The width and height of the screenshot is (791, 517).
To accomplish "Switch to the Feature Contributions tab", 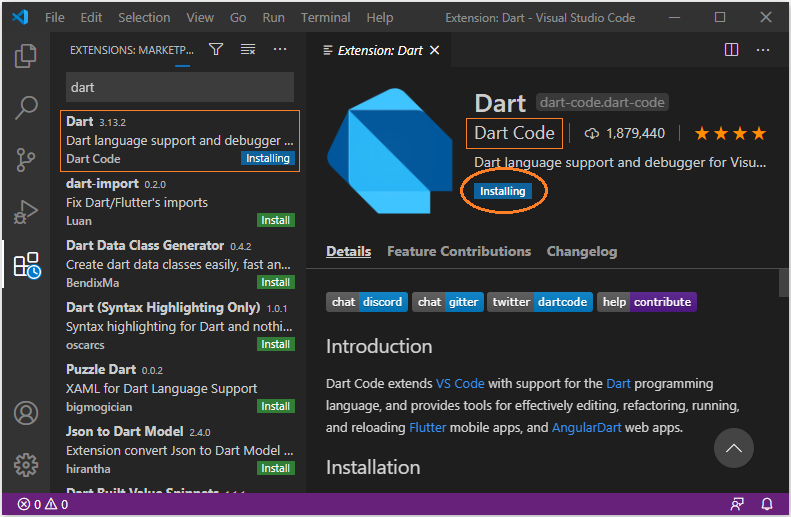I will click(x=459, y=251).
